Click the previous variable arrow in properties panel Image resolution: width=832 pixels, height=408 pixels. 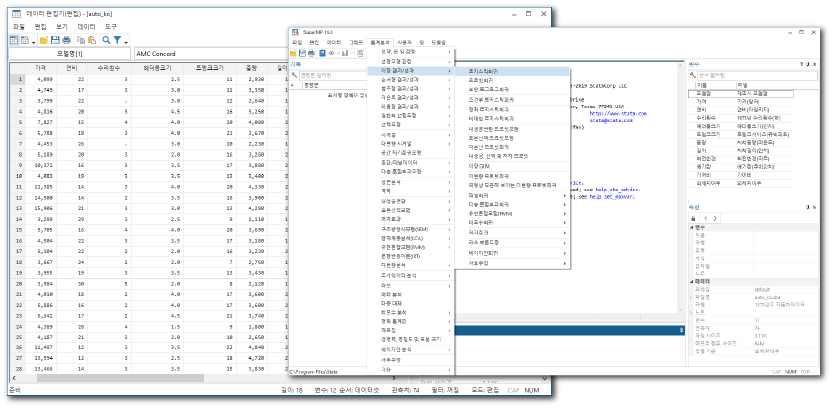point(706,218)
